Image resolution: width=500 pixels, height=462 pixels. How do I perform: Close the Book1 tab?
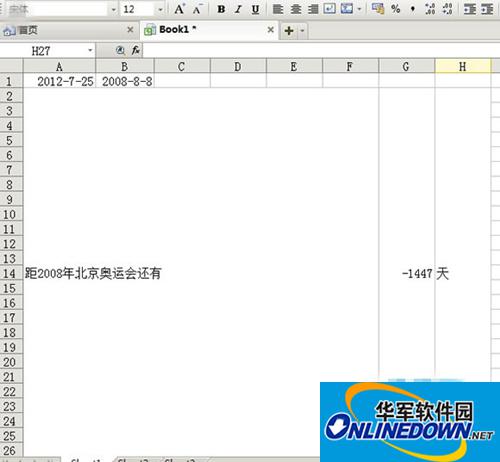point(271,30)
